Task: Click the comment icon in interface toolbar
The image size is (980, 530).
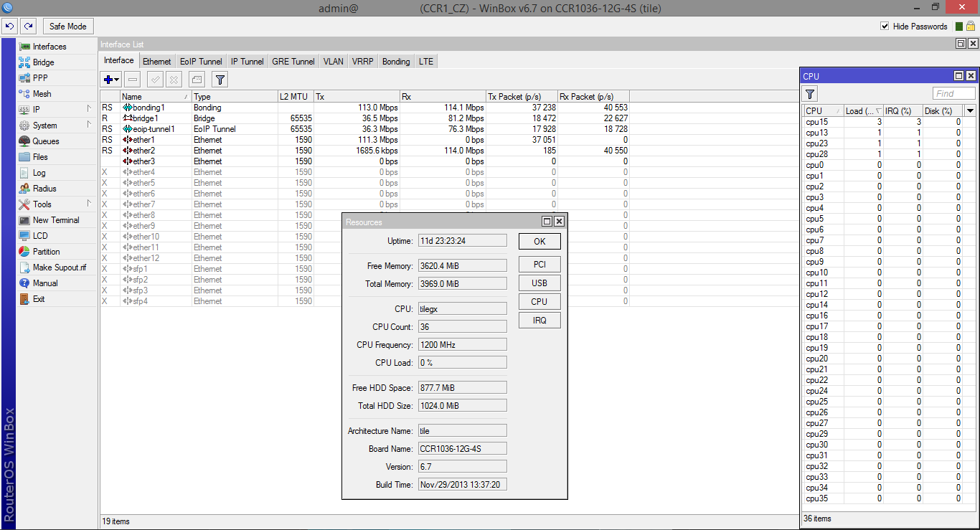Action: [197, 80]
